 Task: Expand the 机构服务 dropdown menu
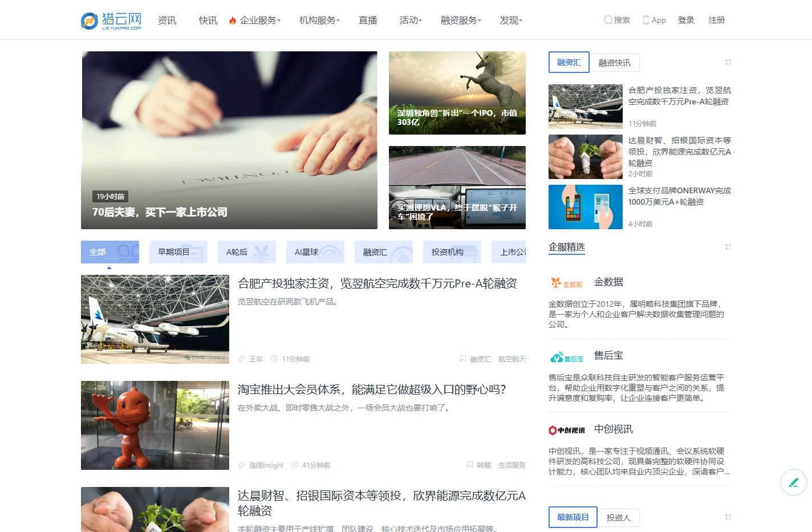pyautogui.click(x=319, y=21)
